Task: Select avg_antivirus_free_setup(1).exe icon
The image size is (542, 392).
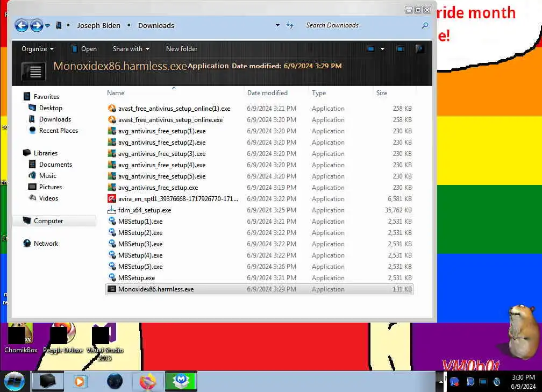Action: pos(112,131)
